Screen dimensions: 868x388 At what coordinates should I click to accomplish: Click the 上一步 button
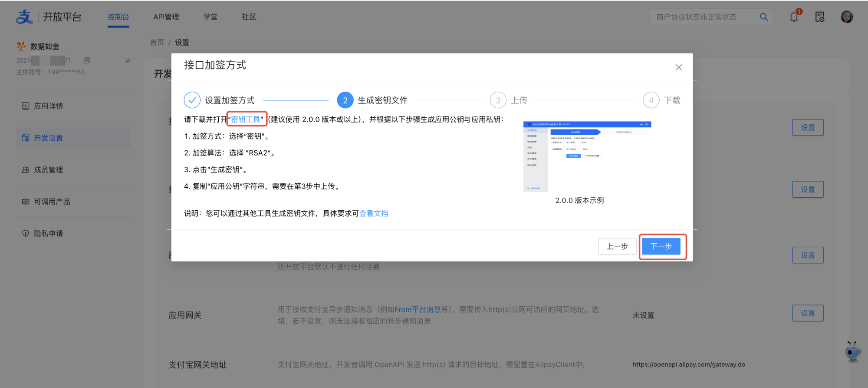point(617,246)
